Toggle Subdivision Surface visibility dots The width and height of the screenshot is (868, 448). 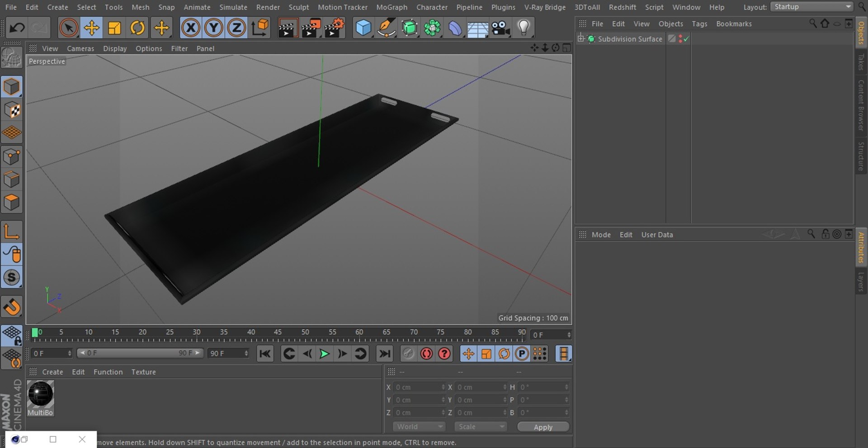pyautogui.click(x=680, y=39)
